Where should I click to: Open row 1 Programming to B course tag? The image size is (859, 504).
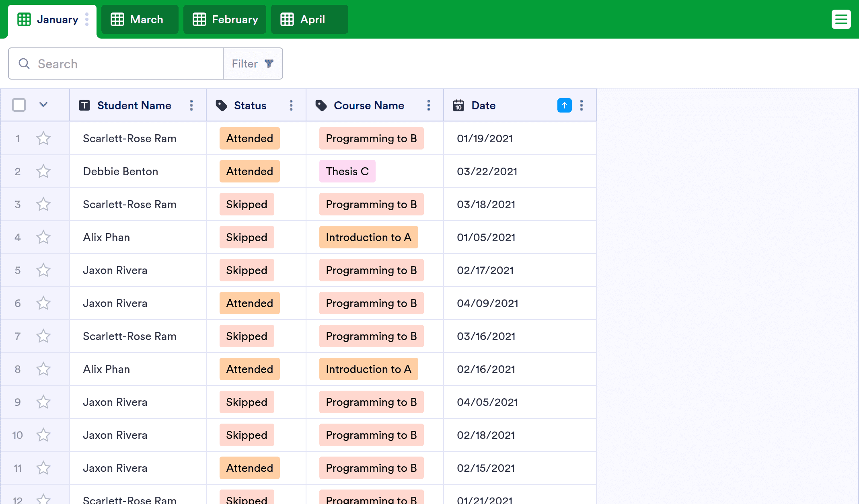coord(371,138)
